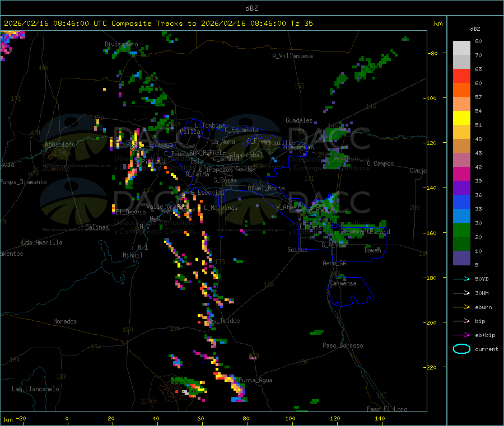Click the Salinas map label

97,227
